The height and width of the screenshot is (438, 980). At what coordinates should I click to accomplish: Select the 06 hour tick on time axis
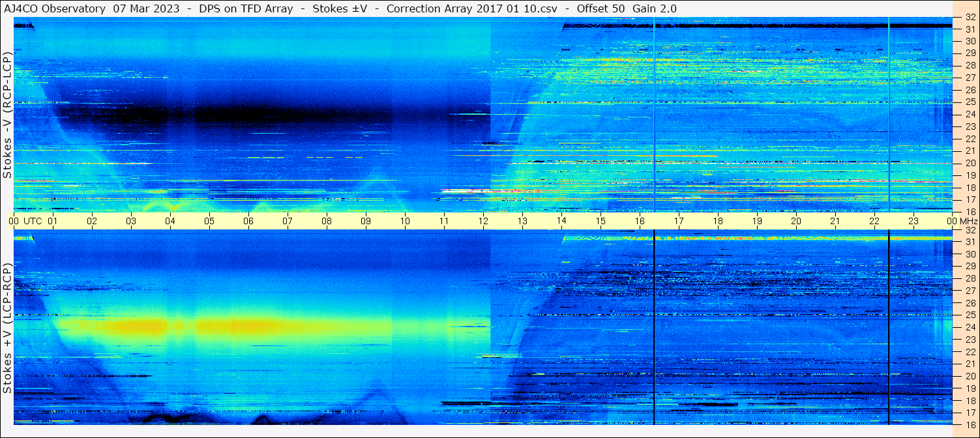[248, 221]
